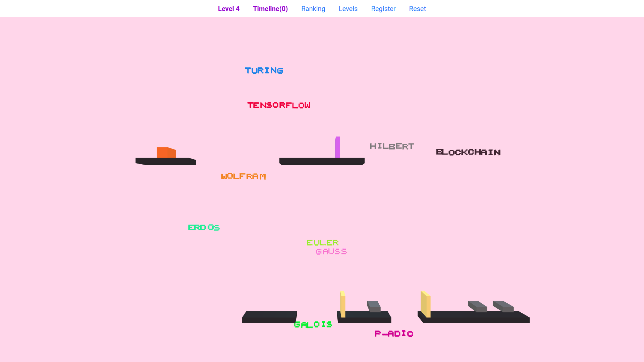Click the lime green EULER label
This screenshot has height=362, width=644.
pyautogui.click(x=322, y=243)
